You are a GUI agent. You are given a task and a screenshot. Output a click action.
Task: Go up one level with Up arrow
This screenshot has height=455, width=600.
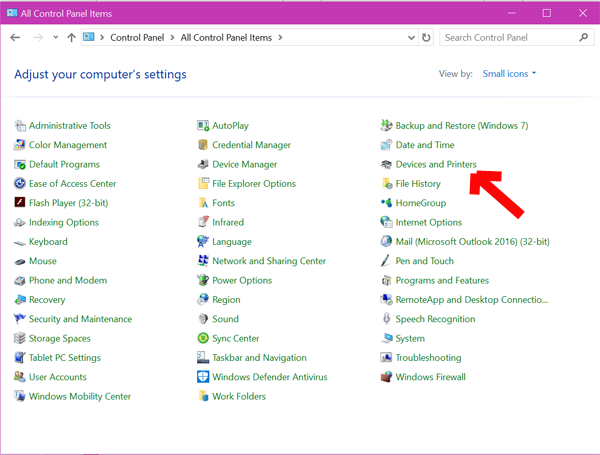(71, 38)
